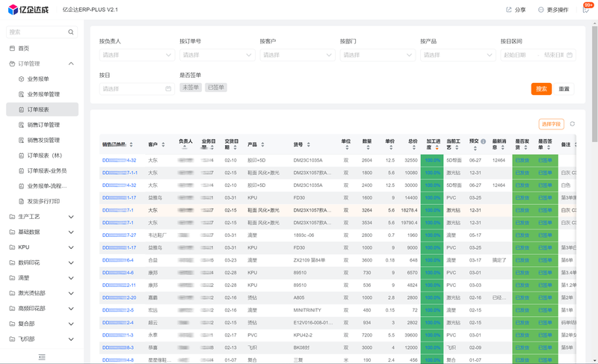Viewport: 598px width, 364px height.
Task: Select the 未签单 filter tag
Action: click(191, 87)
